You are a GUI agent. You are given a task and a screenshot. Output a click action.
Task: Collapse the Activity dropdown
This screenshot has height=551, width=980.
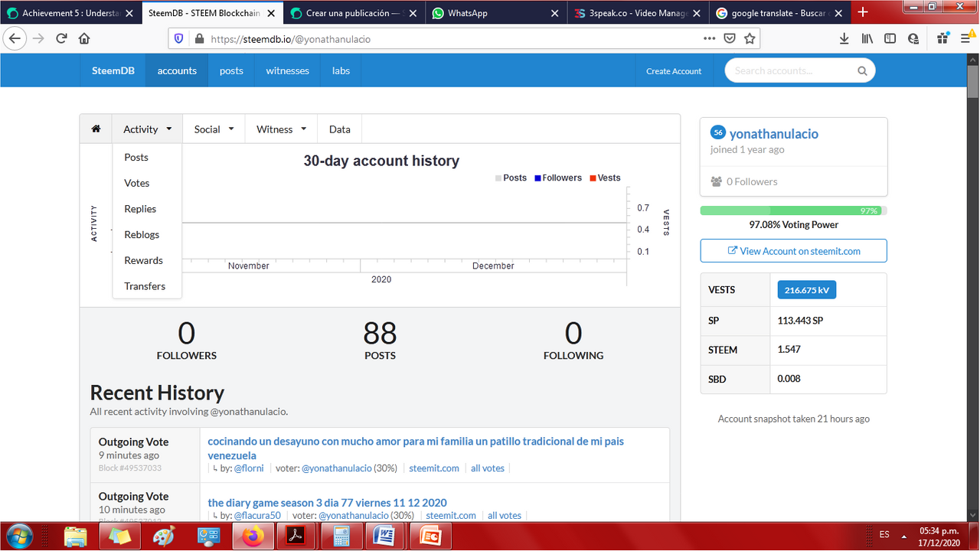147,129
